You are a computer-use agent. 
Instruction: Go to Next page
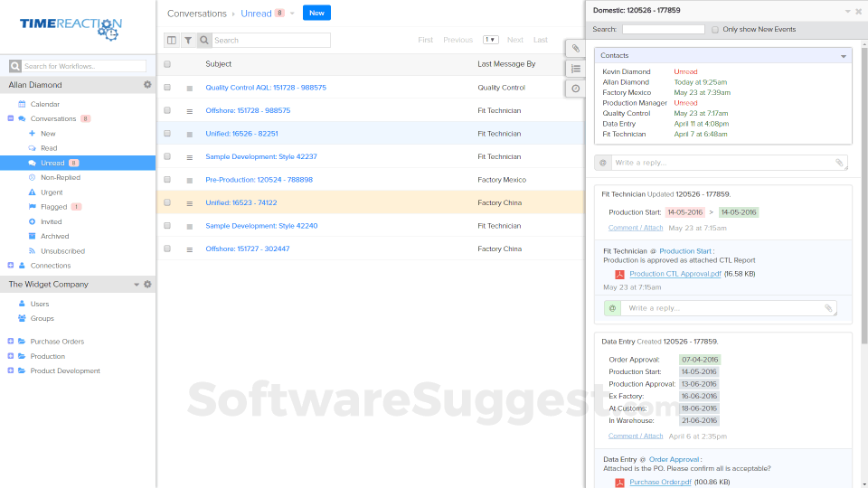[514, 40]
